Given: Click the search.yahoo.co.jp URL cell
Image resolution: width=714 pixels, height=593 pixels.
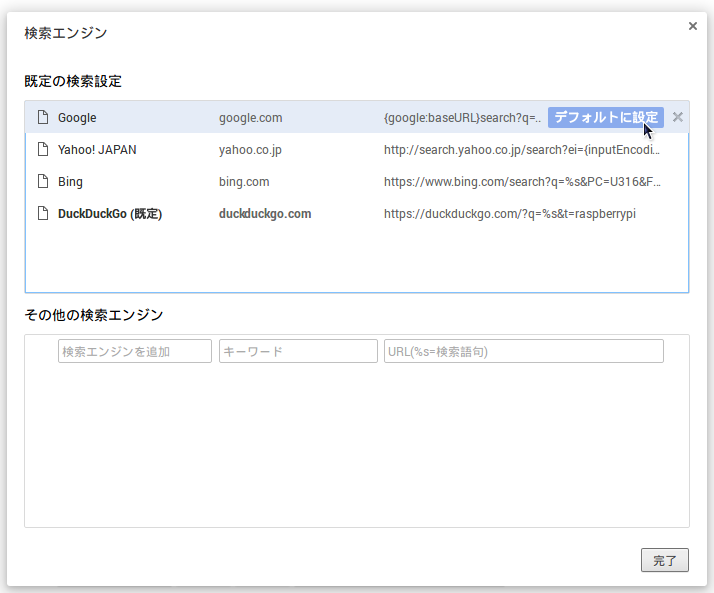Looking at the screenshot, I should click(522, 150).
